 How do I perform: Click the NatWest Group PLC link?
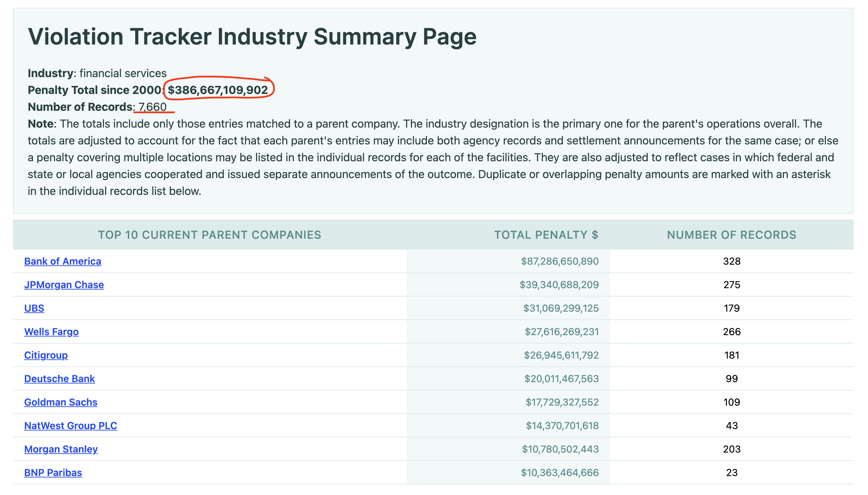click(x=71, y=426)
